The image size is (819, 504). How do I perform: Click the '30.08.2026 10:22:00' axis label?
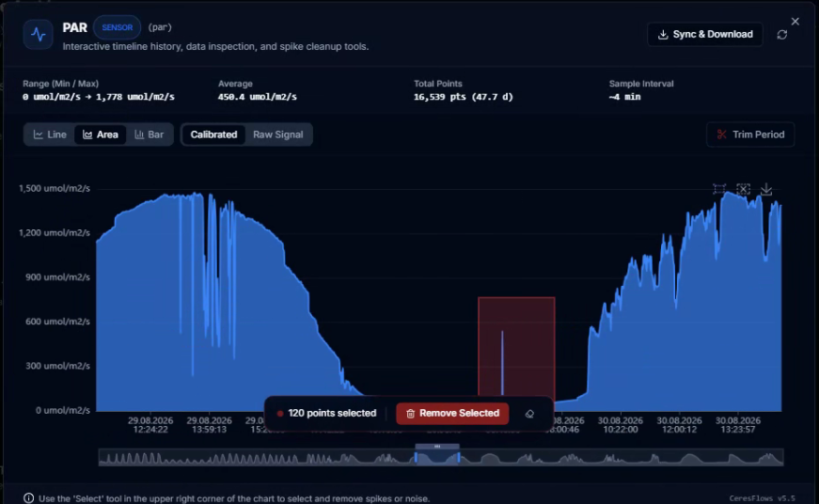pos(620,425)
